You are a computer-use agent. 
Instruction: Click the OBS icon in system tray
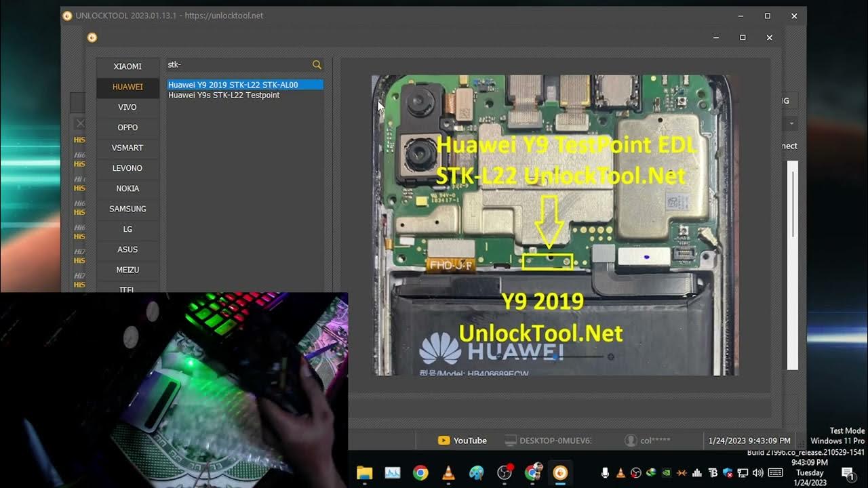click(x=636, y=472)
